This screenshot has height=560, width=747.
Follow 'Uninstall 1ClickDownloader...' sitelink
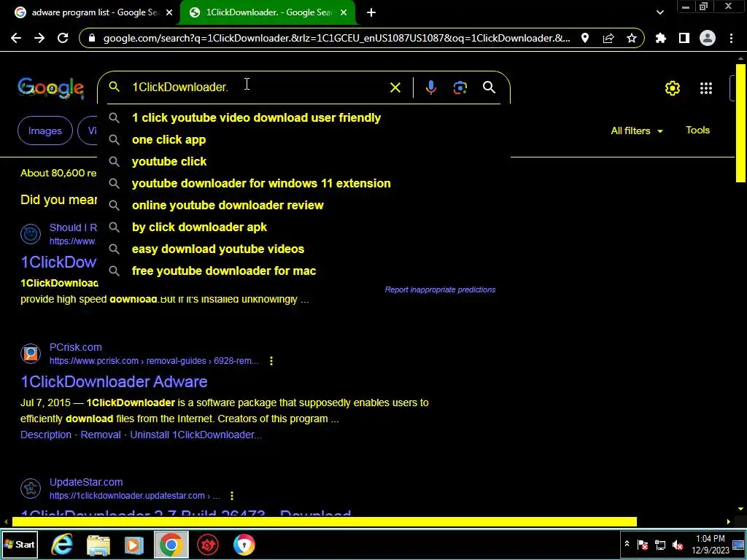[196, 435]
